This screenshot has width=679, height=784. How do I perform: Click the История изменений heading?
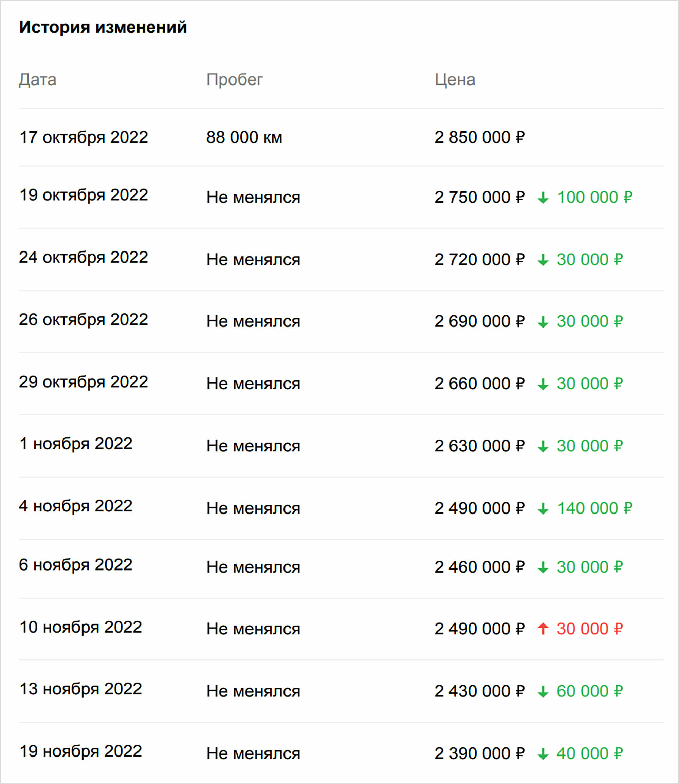click(x=103, y=27)
